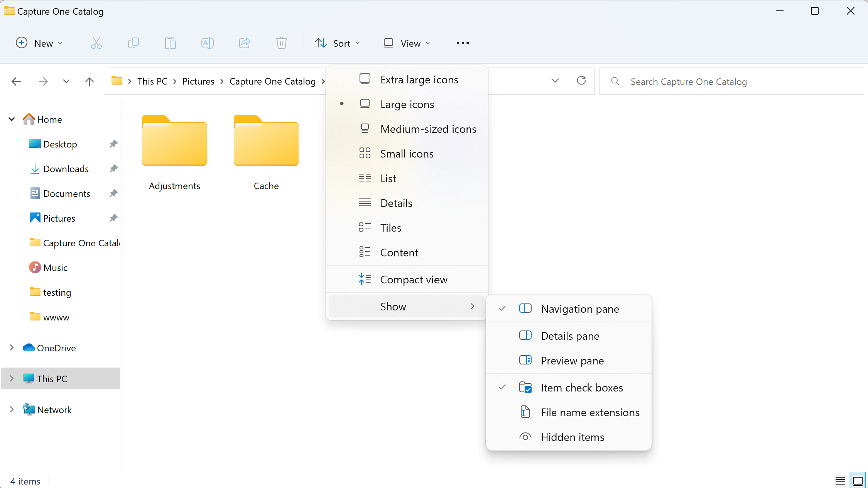Click the Delete icon in the toolbar
Image resolution: width=868 pixels, height=488 pixels.
click(281, 43)
